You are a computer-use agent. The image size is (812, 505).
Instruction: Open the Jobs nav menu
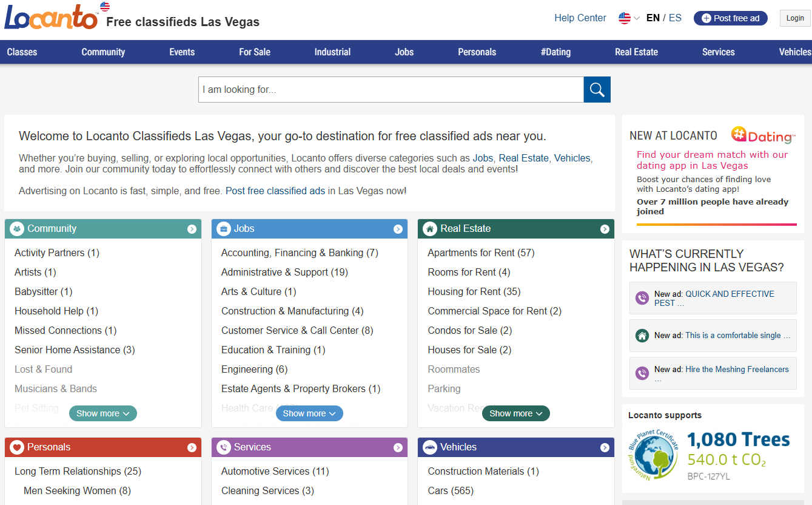tap(404, 52)
